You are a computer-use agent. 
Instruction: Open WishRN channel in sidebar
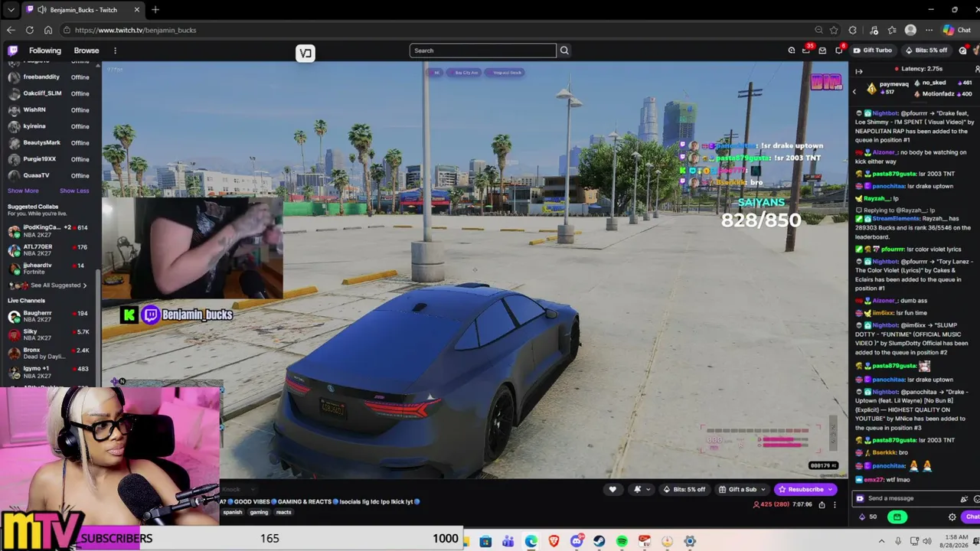coord(49,110)
